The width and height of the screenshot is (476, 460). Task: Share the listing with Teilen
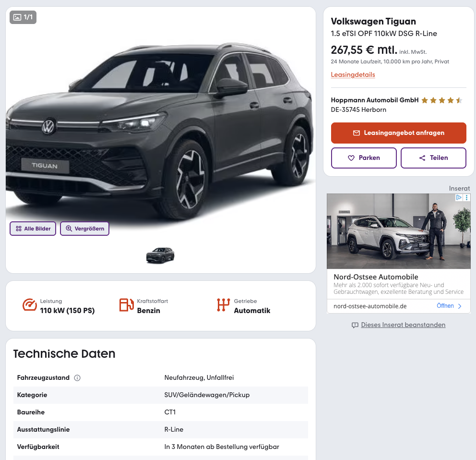[433, 158]
